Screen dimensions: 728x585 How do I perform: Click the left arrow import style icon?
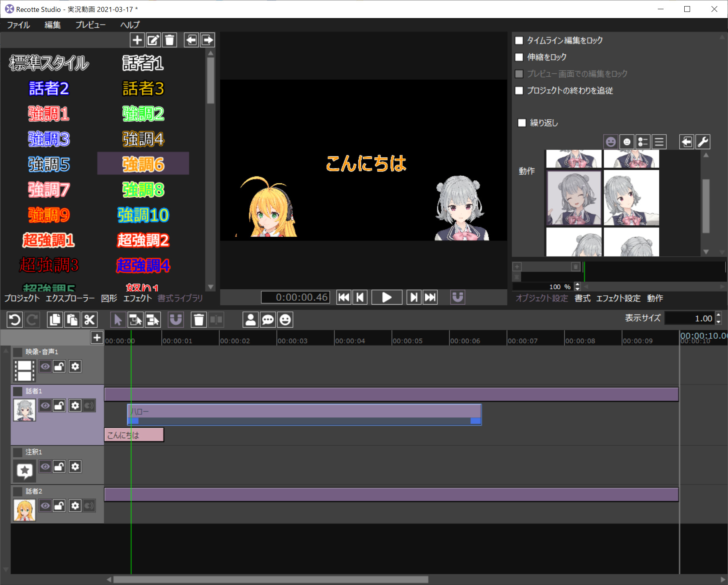tap(191, 40)
